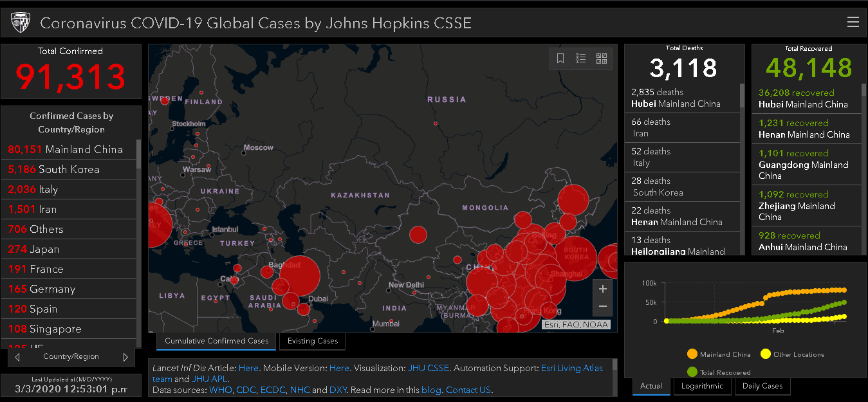The height and width of the screenshot is (402, 868).
Task: Click the Johns Hopkins shield logo
Action: click(x=20, y=23)
